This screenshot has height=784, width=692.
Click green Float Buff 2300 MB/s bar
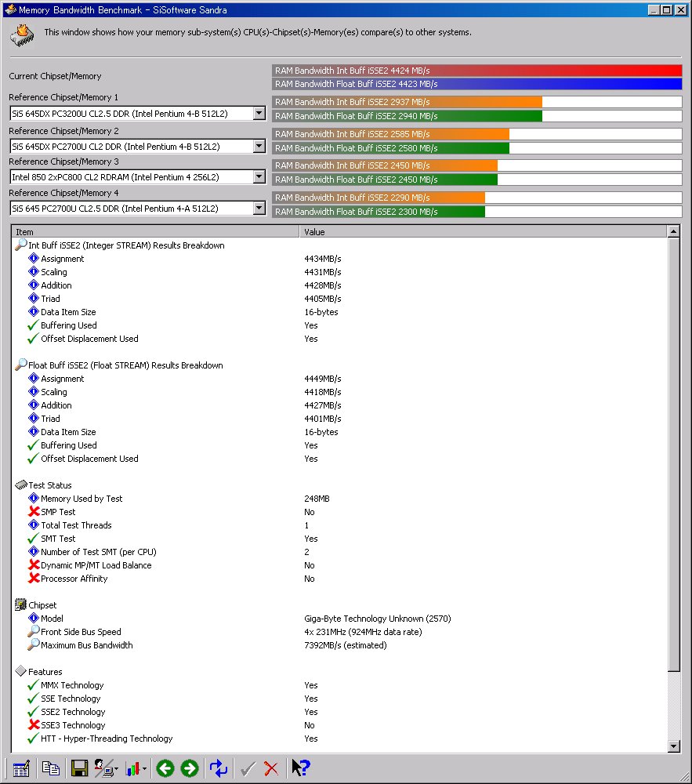tap(379, 212)
